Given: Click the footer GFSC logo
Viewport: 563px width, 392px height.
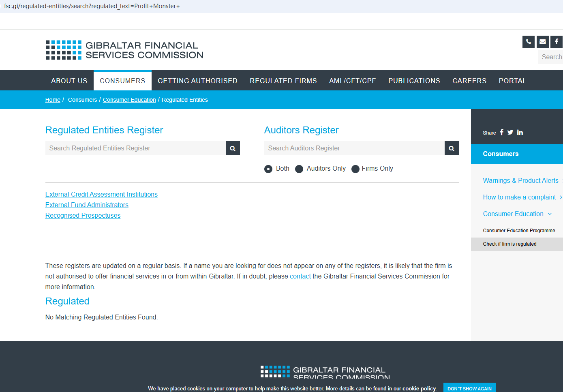Looking at the screenshot, I should [x=325, y=372].
